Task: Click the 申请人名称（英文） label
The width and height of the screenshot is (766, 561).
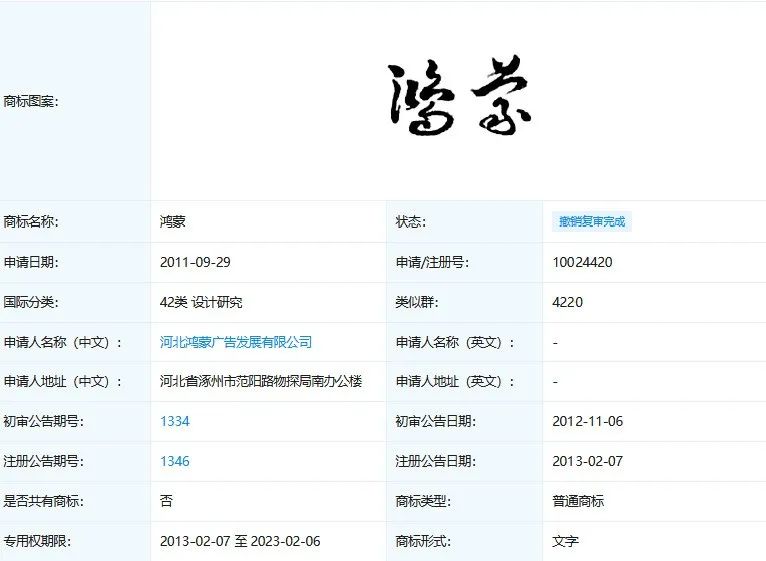Action: click(x=455, y=342)
